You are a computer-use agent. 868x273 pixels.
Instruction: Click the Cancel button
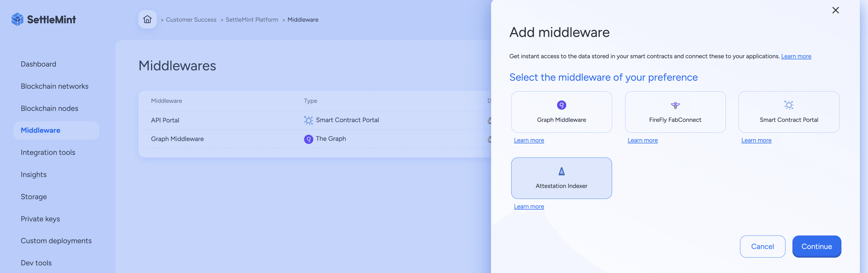(762, 246)
